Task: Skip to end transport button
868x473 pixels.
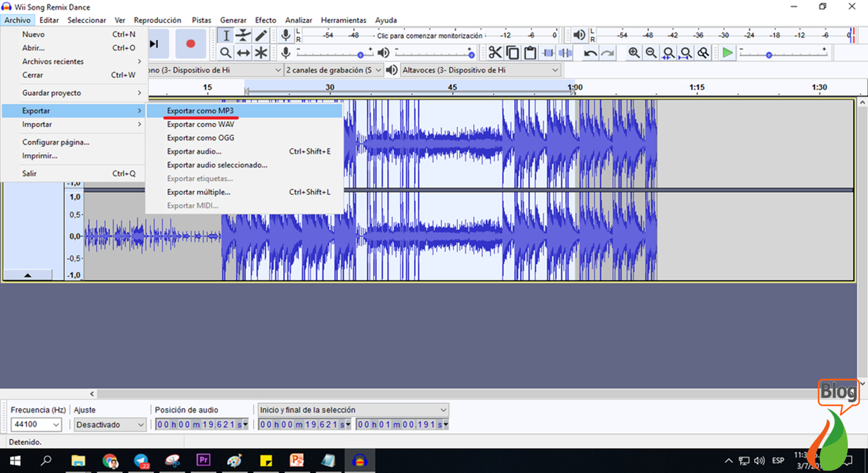Action: 155,44
